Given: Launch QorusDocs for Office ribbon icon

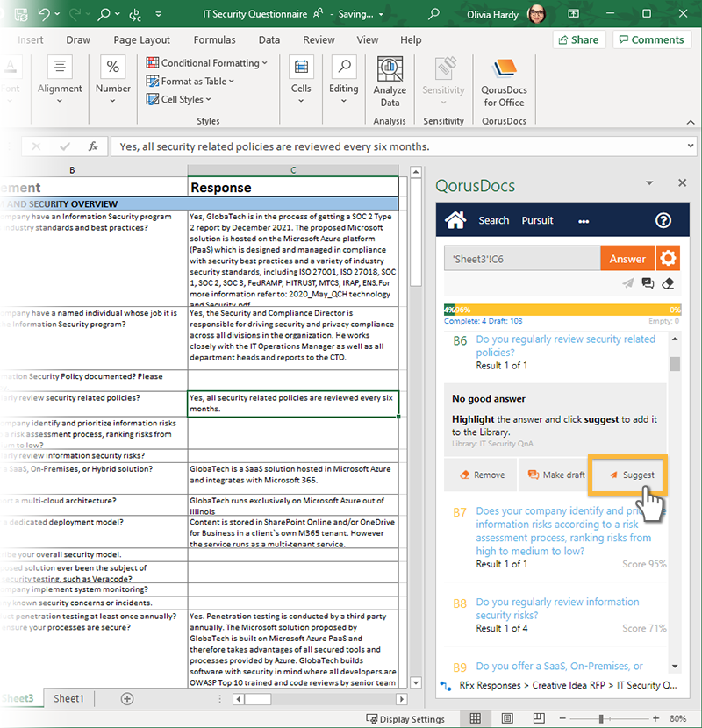Looking at the screenshot, I should click(504, 82).
